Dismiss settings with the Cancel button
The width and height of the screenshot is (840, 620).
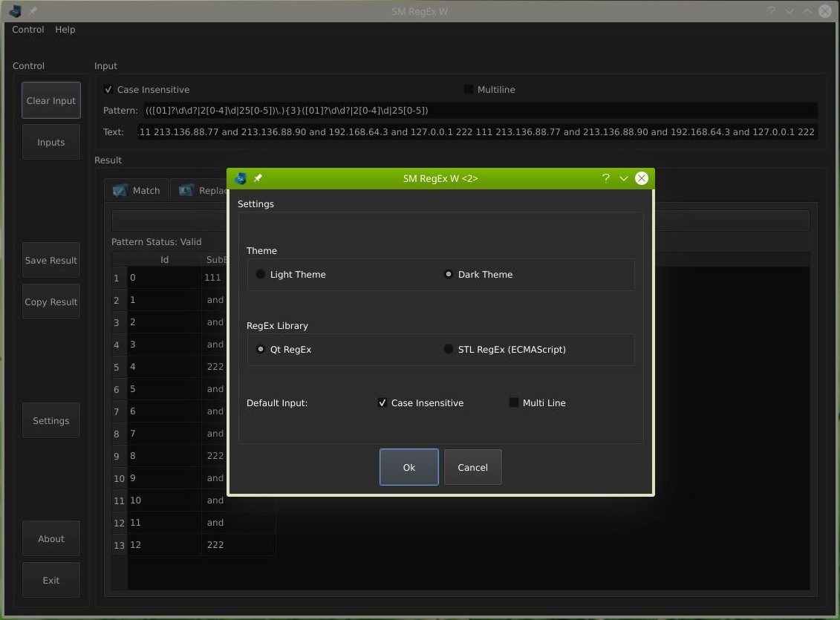pos(472,467)
